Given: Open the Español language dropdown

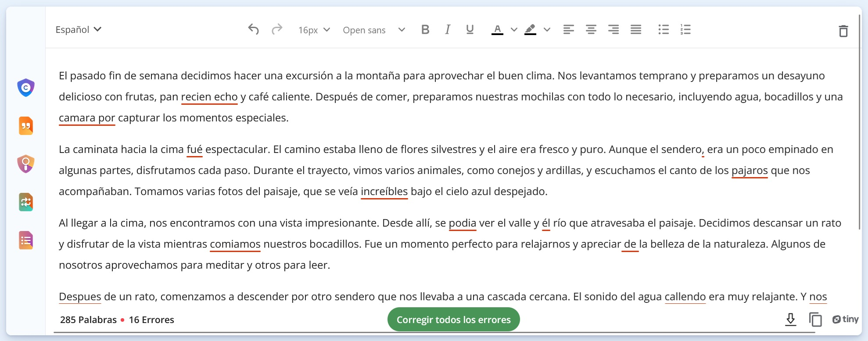Looking at the screenshot, I should (78, 29).
